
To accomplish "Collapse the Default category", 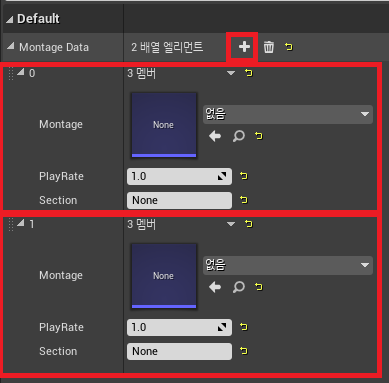I will [x=10, y=20].
